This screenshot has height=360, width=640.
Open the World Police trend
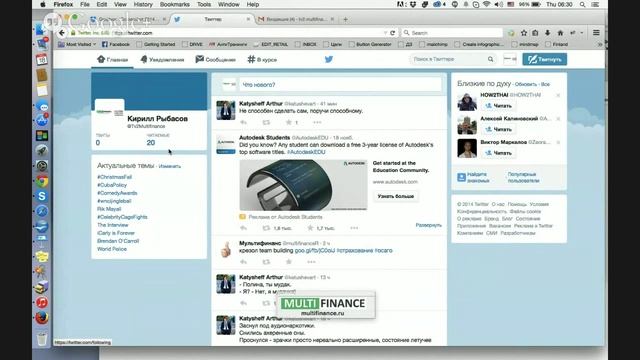[112, 249]
